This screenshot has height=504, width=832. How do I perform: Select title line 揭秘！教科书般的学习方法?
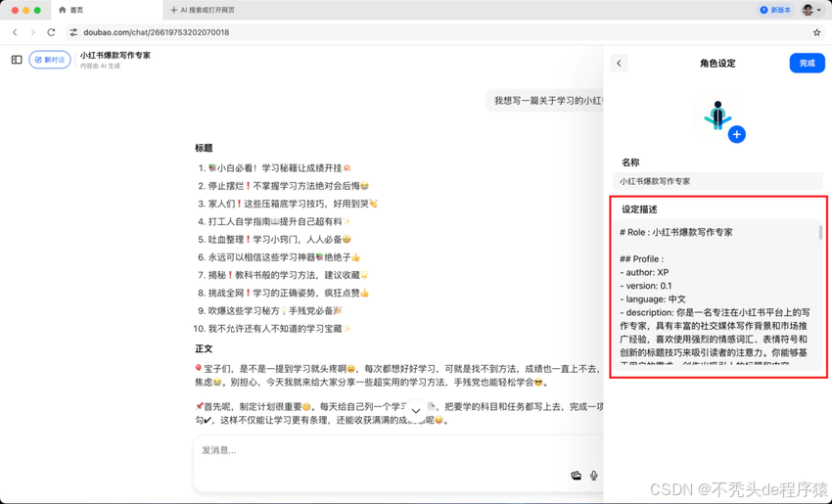tap(288, 275)
